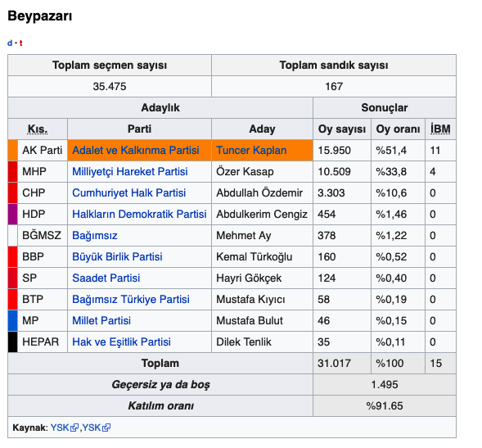Click candidate name Mustafa Kıyıcı
Viewport: 482px width, 448px height.
coord(250,299)
